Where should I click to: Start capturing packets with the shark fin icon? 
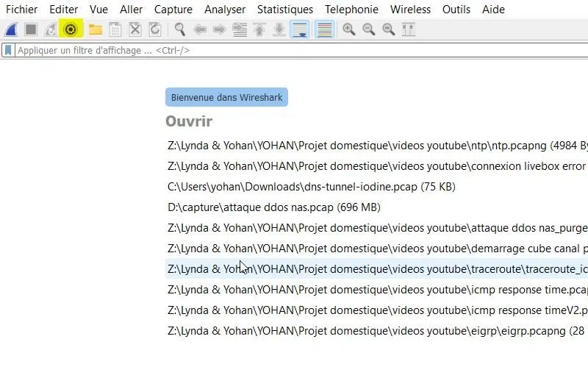pos(11,29)
